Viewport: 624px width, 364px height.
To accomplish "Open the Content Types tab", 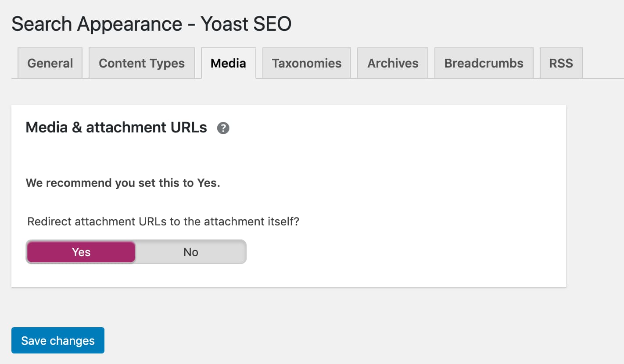I will [x=142, y=63].
